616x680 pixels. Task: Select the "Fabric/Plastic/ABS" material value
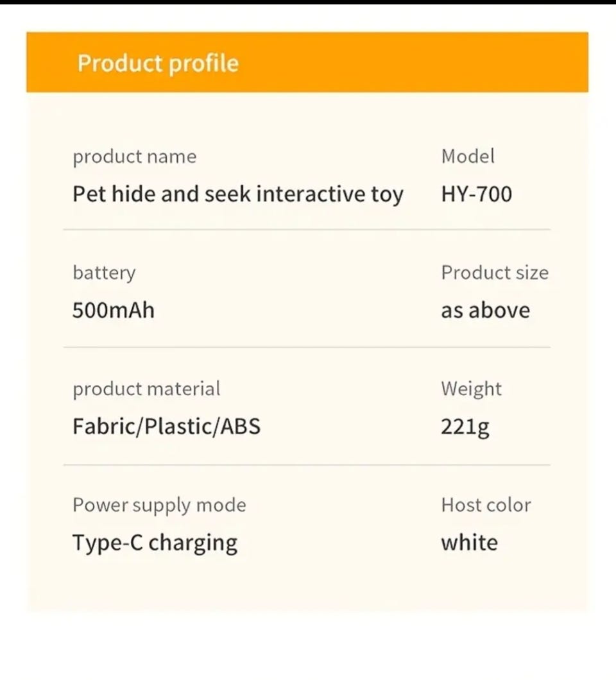(x=166, y=427)
